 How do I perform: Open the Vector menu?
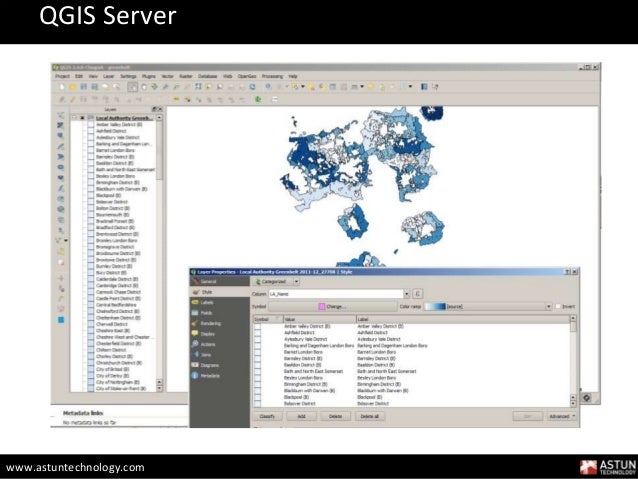click(167, 76)
